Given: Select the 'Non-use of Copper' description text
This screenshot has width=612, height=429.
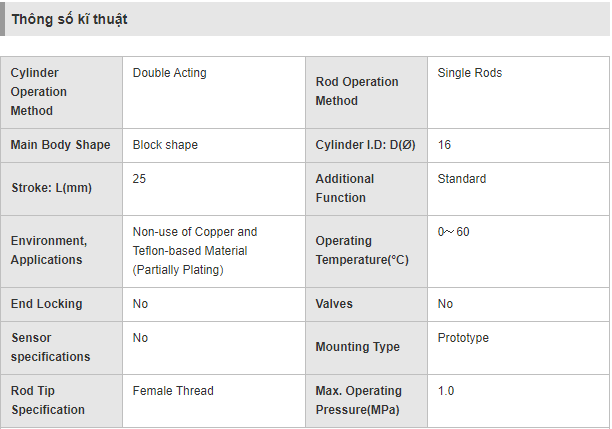Looking at the screenshot, I should (x=194, y=232).
